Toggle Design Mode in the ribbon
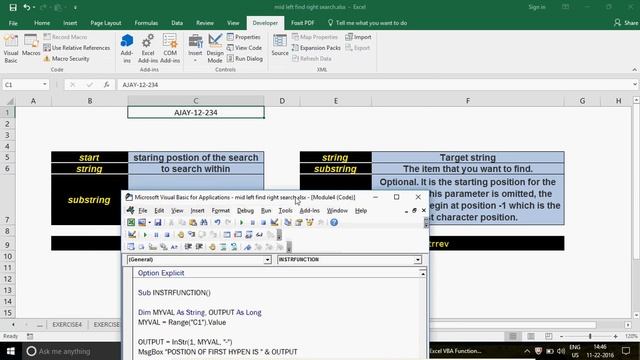 pos(215,49)
